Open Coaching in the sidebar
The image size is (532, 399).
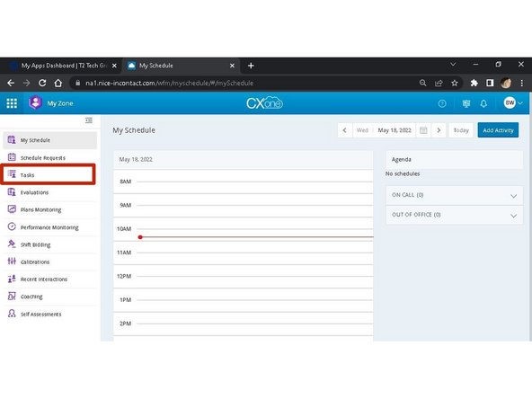tap(50, 297)
